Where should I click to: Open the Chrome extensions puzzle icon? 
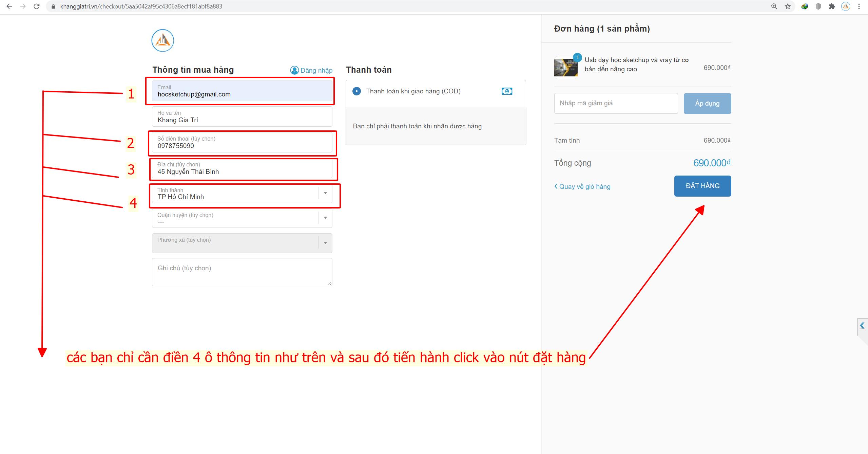click(832, 6)
